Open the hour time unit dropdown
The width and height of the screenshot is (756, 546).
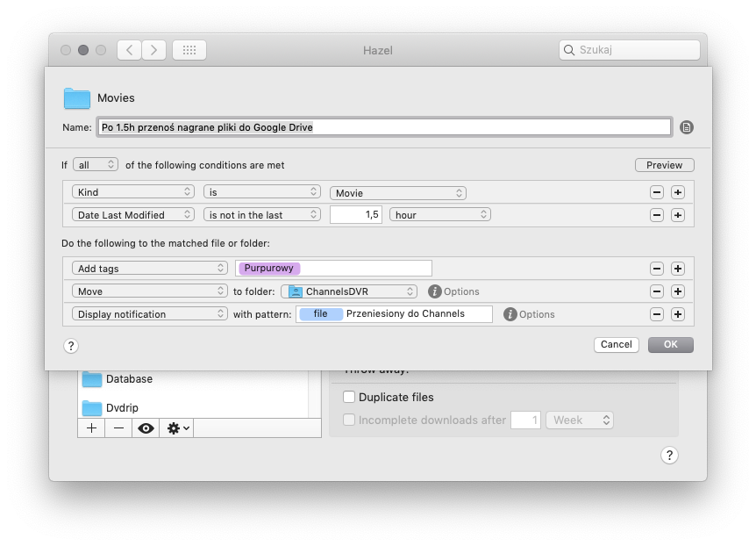coord(439,215)
